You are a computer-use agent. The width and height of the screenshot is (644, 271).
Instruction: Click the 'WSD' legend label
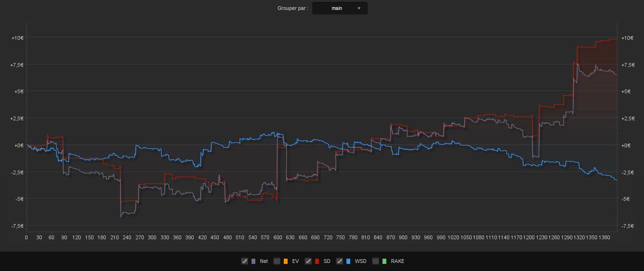[x=361, y=261]
